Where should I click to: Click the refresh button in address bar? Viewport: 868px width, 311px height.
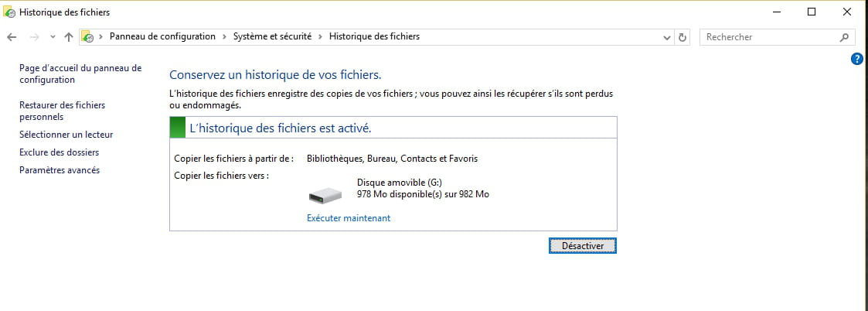point(682,37)
